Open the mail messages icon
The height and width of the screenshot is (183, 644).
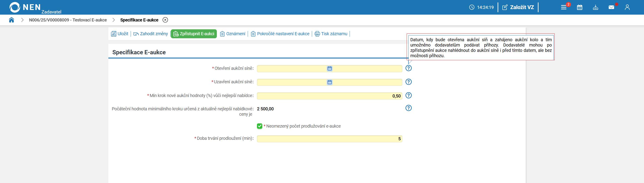(611, 8)
